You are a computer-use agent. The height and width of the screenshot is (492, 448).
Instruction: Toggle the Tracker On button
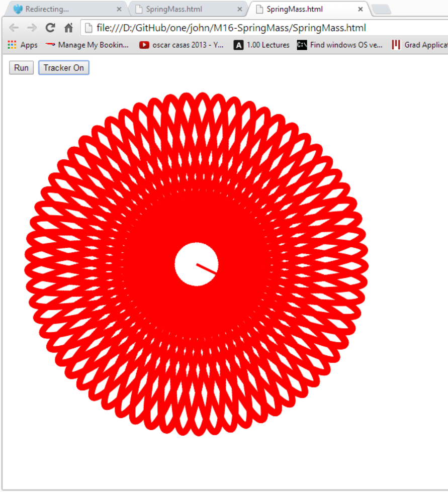coord(64,68)
